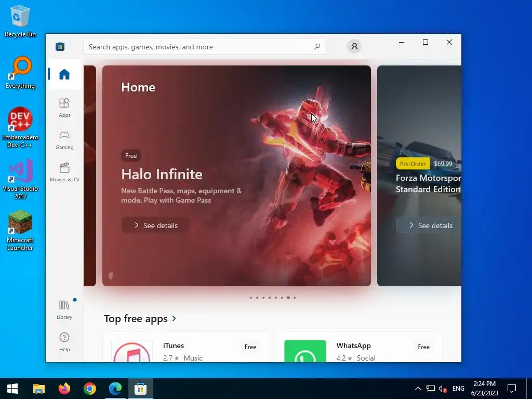
Task: Show hidden system tray icons
Action: point(418,389)
